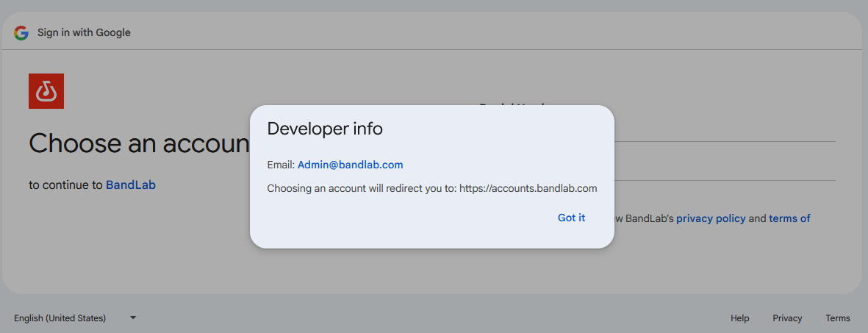Expand the English (United States) language dropdown
The image size is (868, 333).
point(75,318)
